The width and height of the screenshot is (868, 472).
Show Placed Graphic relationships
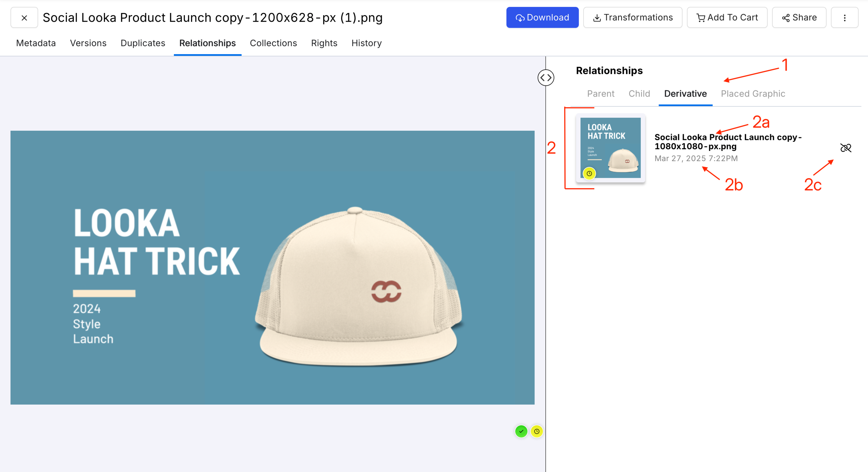tap(753, 94)
